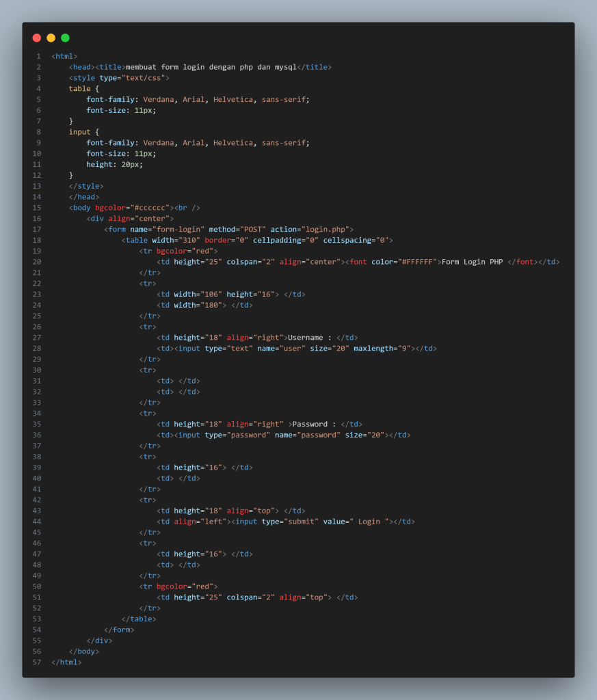The height and width of the screenshot is (700, 597).
Task: Click the <tr bgcolor="red"> tag on line 19
Action: 178,251
